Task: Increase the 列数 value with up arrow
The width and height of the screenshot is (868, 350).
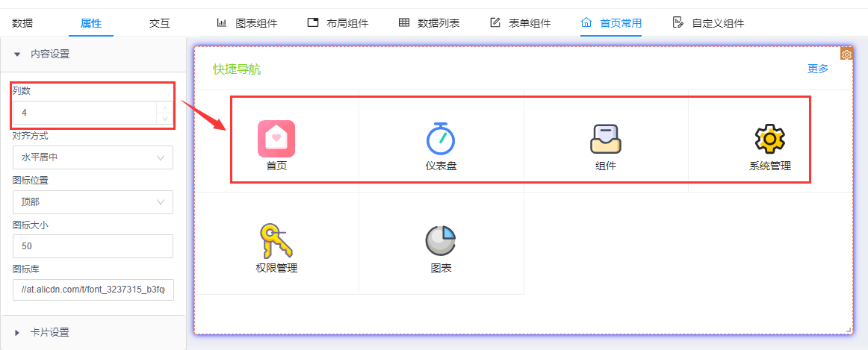Action: click(x=164, y=107)
